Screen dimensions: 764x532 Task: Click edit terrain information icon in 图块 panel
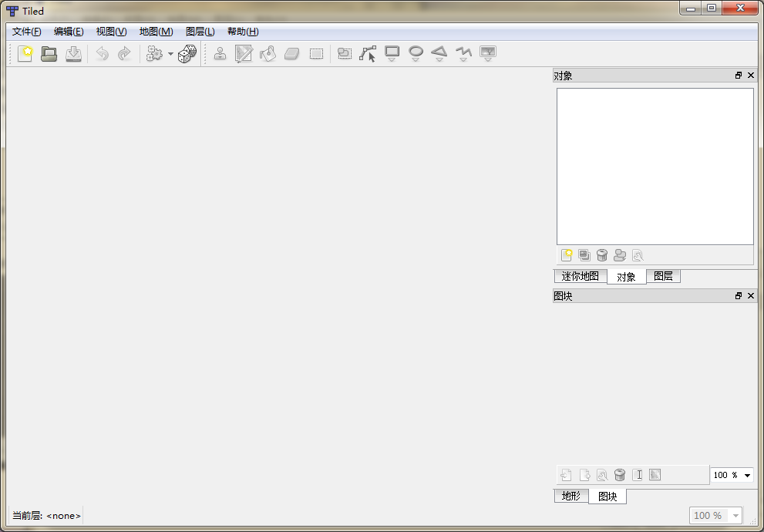pyautogui.click(x=655, y=474)
